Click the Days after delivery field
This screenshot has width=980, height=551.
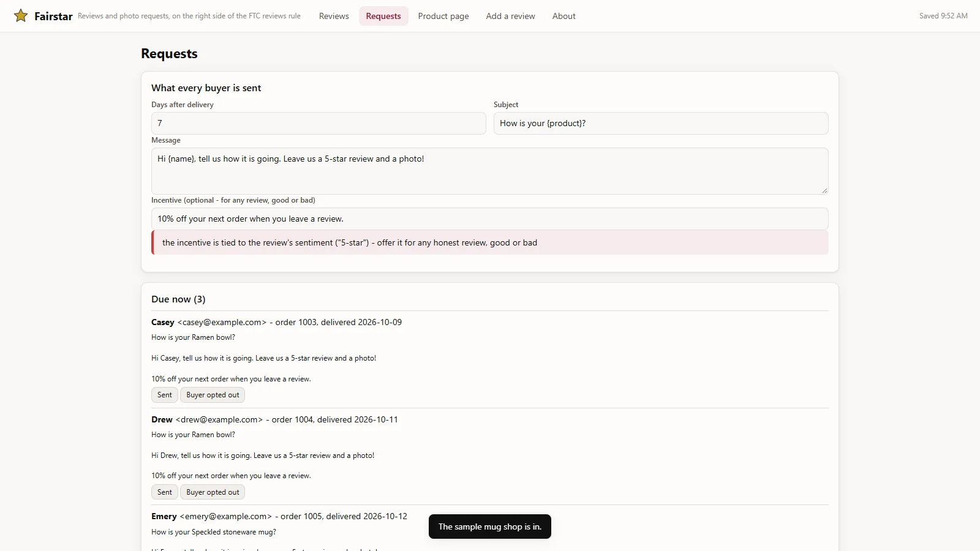point(318,123)
